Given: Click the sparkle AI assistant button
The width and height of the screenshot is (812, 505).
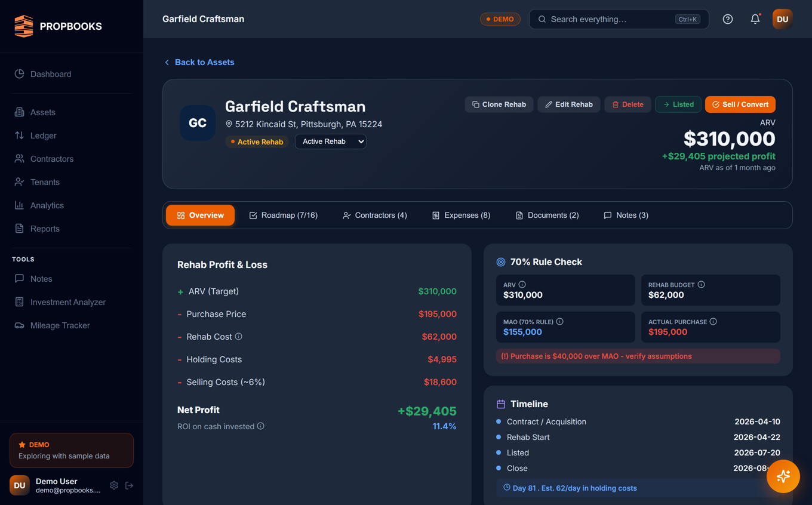Looking at the screenshot, I should click(783, 476).
